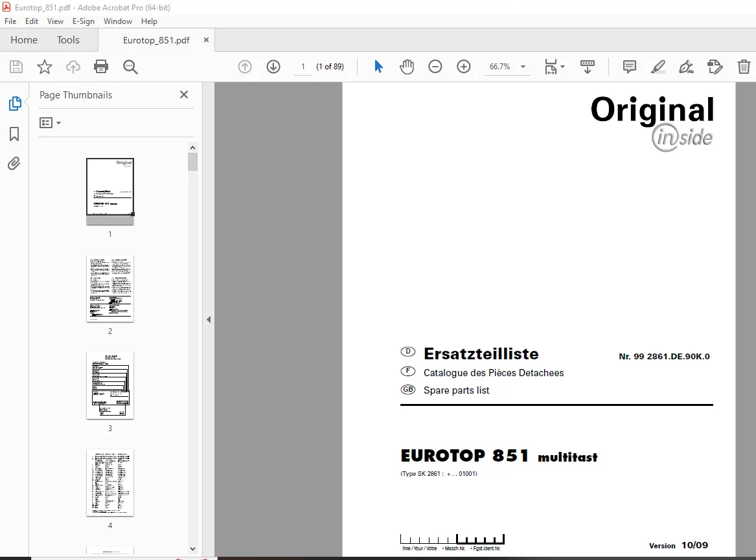Viewport: 756px width, 560px height.
Task: Click 'Catalogue des Pièces Detachees' text
Action: (x=493, y=372)
